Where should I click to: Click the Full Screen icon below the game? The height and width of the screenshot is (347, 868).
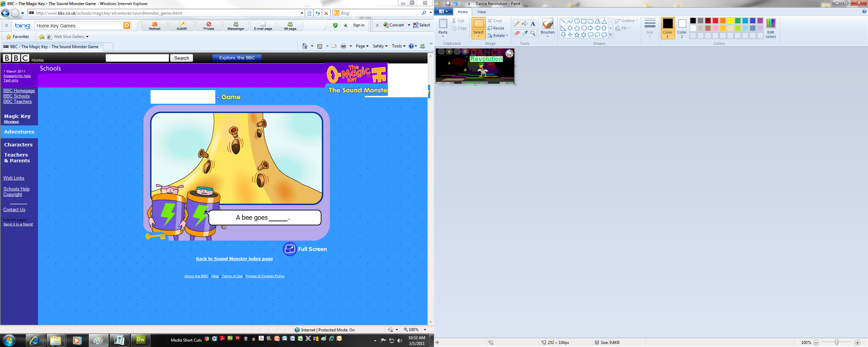pyautogui.click(x=290, y=249)
